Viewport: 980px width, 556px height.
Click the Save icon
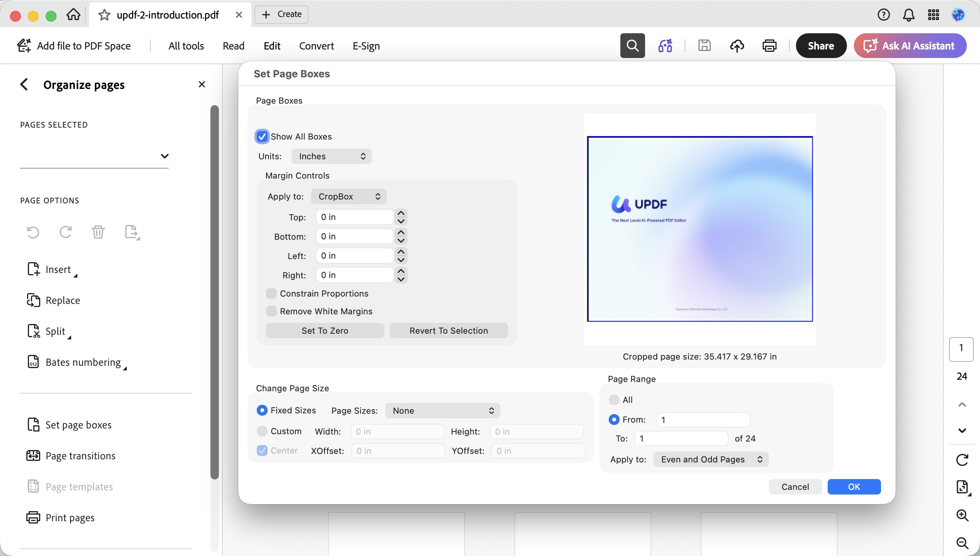(x=705, y=46)
